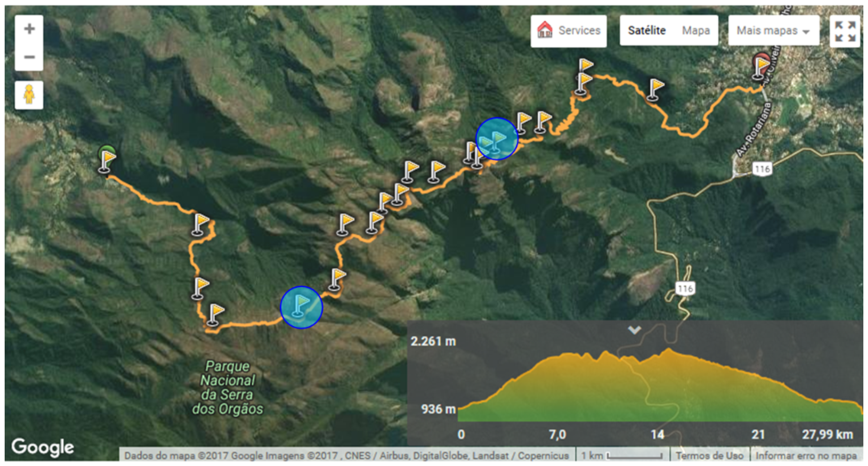868x466 pixels.
Task: Toggle fullscreen map view
Action: point(845,31)
